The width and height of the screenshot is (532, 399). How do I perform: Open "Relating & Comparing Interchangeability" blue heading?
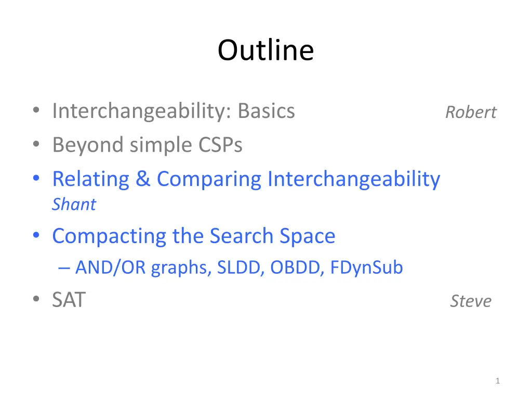pyautogui.click(x=246, y=179)
